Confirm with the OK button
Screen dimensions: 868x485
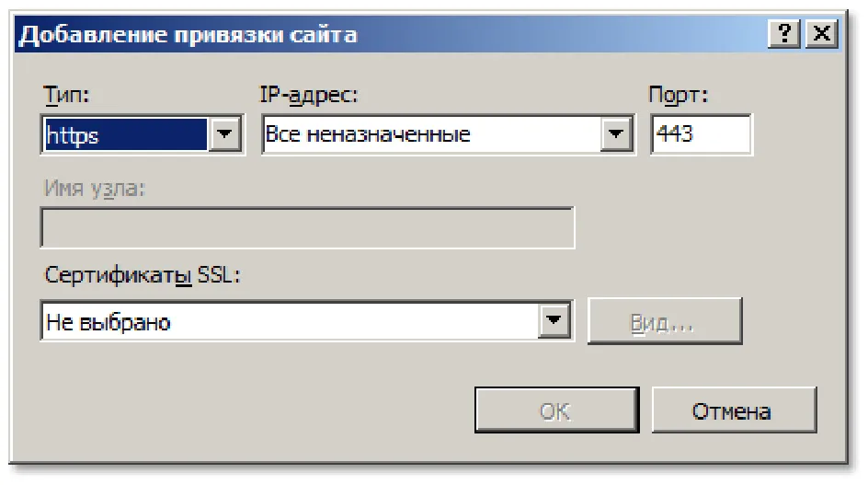click(x=557, y=410)
